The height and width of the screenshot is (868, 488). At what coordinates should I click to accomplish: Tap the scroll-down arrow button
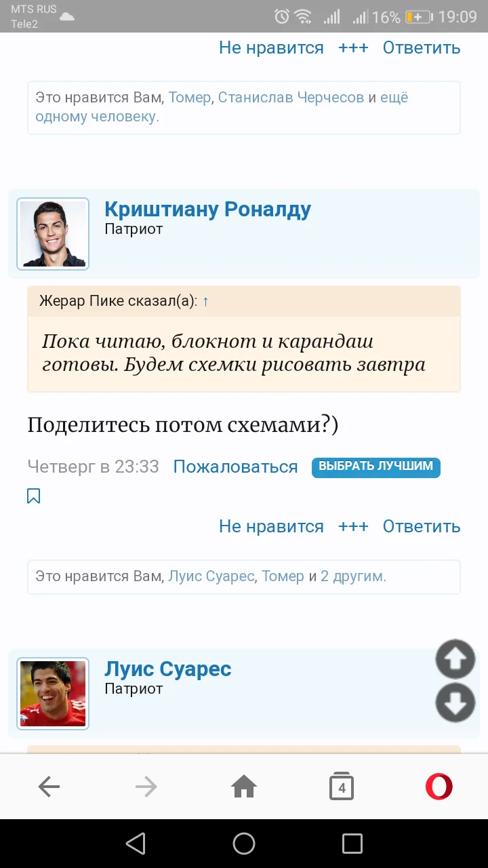pos(455,703)
